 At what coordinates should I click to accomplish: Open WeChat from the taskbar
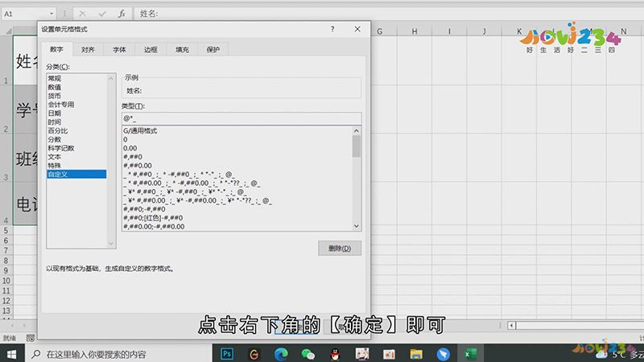coord(308,354)
